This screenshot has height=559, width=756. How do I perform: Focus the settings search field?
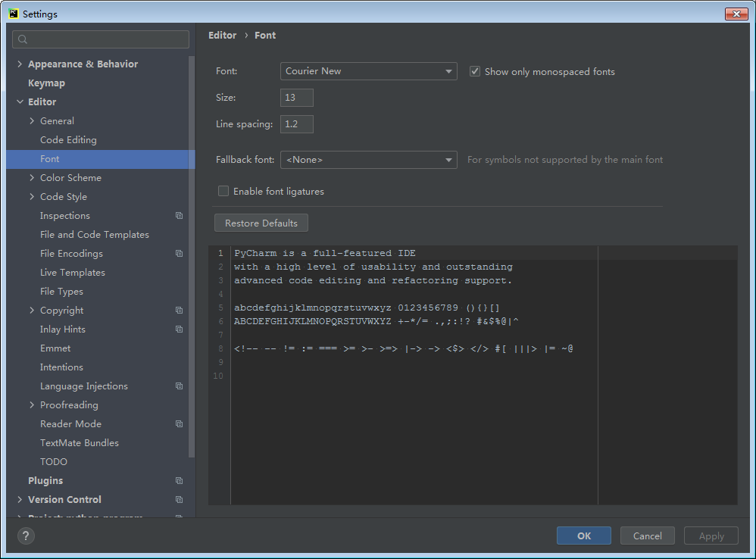click(101, 39)
